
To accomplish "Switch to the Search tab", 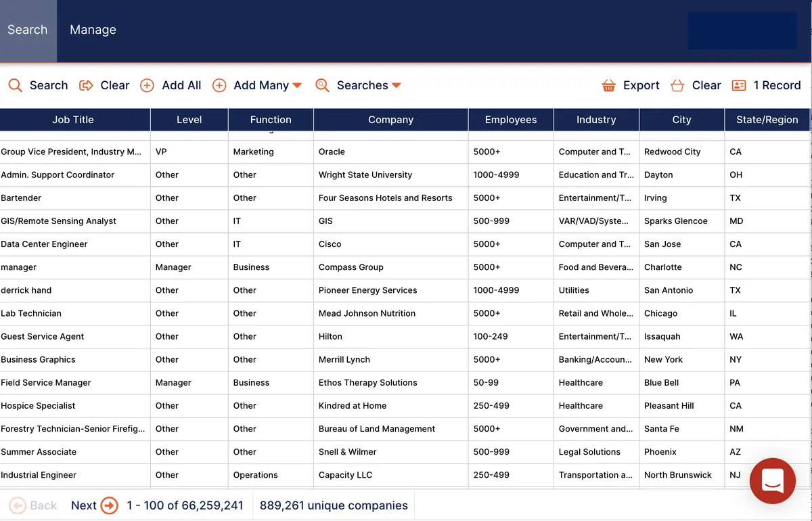I will pyautogui.click(x=28, y=30).
